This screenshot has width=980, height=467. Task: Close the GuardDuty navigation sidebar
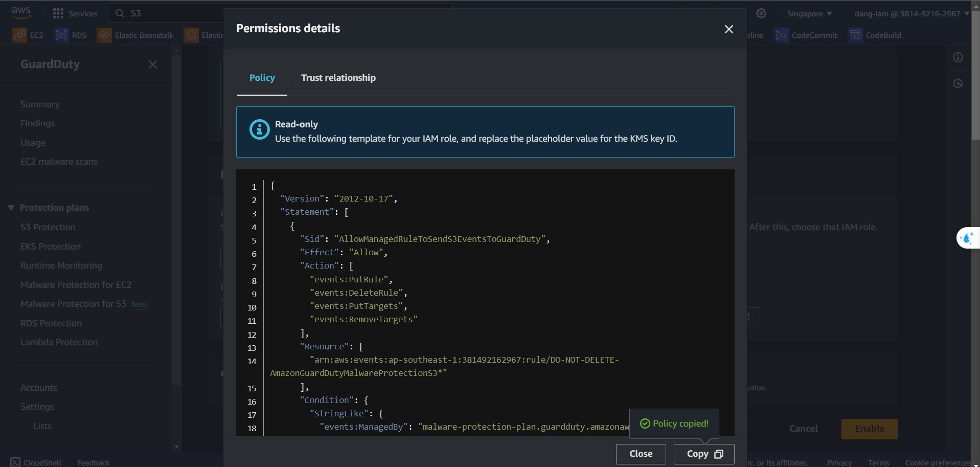(152, 64)
